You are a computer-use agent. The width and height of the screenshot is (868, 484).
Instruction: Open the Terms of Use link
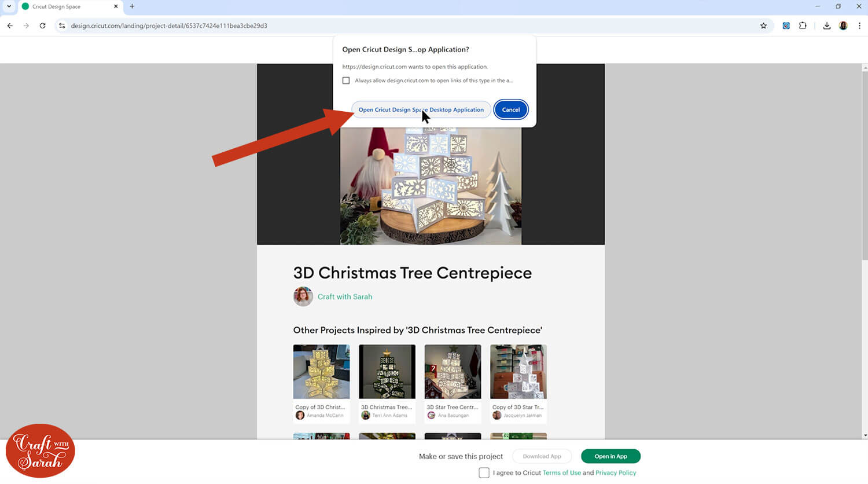coord(562,473)
